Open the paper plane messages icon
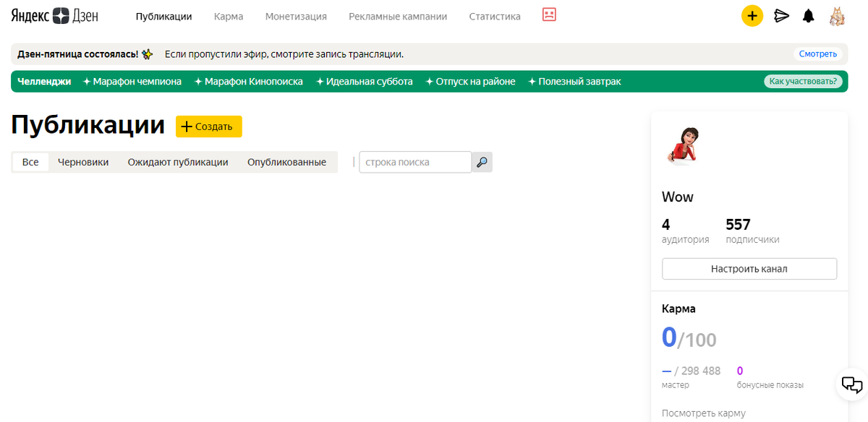The height and width of the screenshot is (422, 868). 781,16
